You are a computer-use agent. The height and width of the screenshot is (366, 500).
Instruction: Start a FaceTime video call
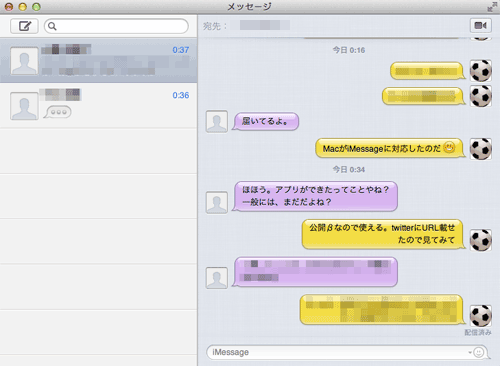(x=480, y=25)
